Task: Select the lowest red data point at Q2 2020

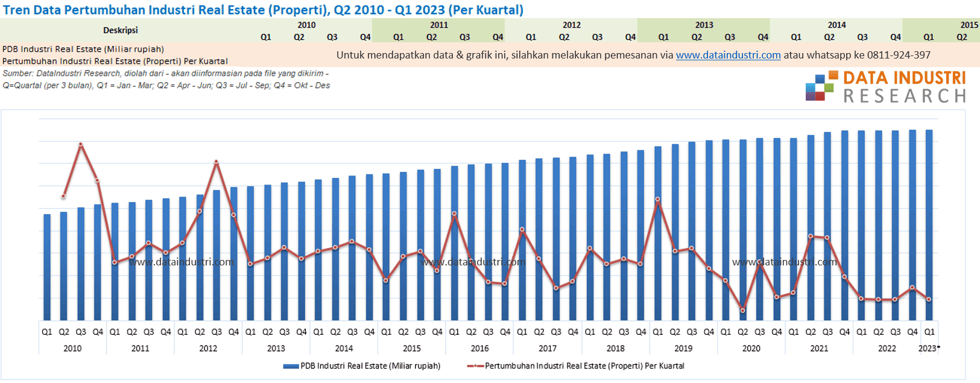Action: [x=743, y=311]
